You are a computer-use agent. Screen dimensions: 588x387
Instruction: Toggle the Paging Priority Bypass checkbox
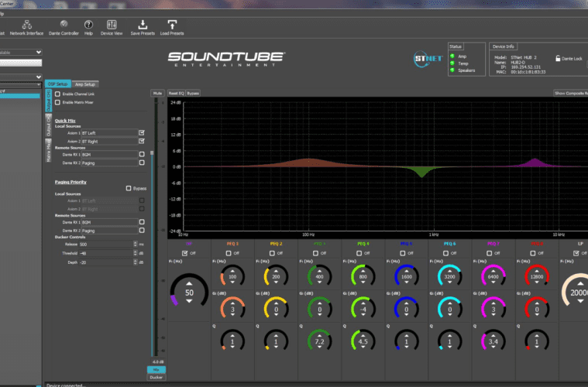129,188
